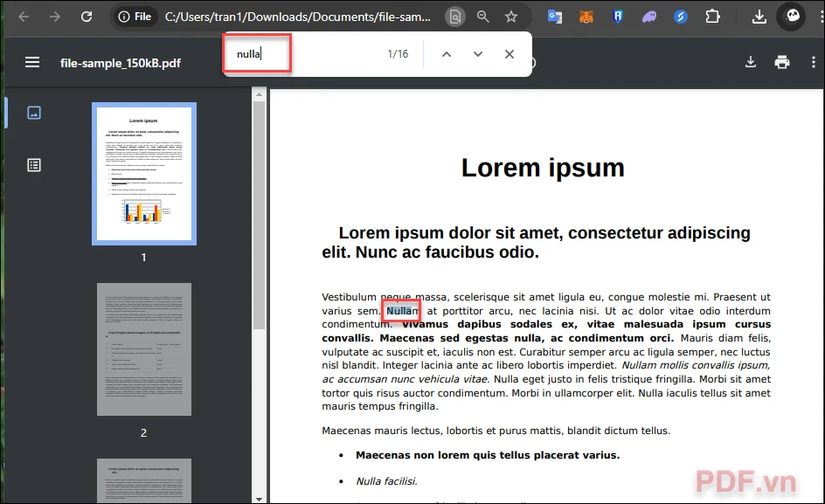Open page 1 thumbnail
This screenshot has width=825, height=504.
point(144,174)
